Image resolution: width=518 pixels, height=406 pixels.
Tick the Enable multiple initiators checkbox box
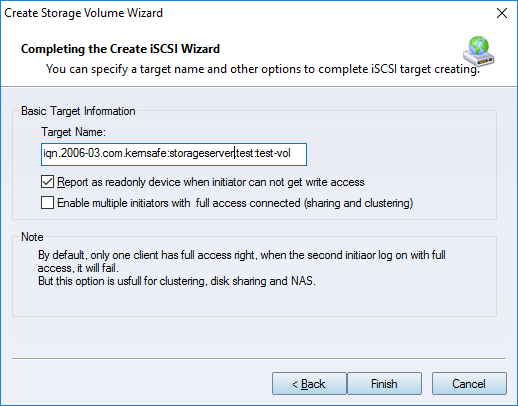click(x=47, y=203)
